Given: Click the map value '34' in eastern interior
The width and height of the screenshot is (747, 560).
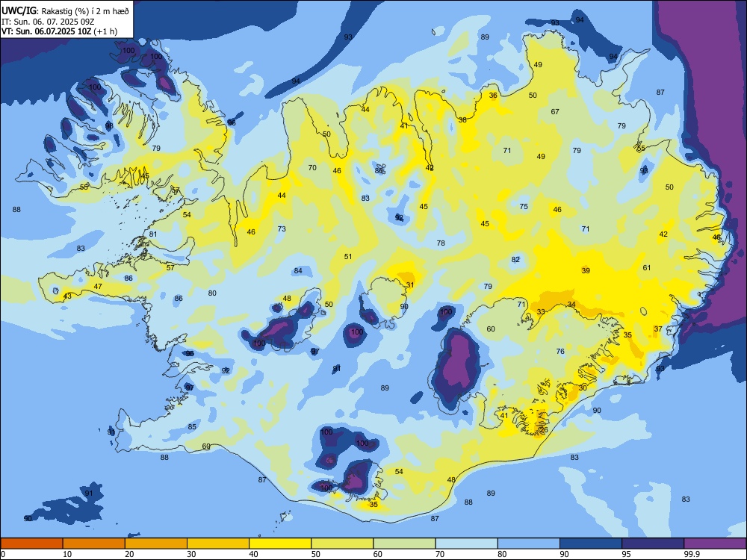Looking at the screenshot, I should (x=571, y=305).
